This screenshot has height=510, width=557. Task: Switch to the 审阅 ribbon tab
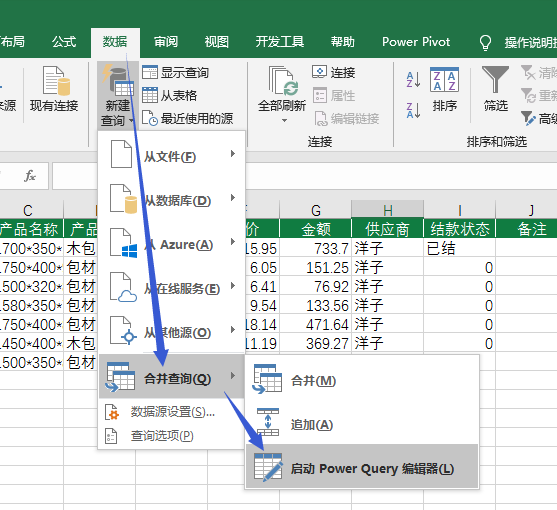coord(166,42)
